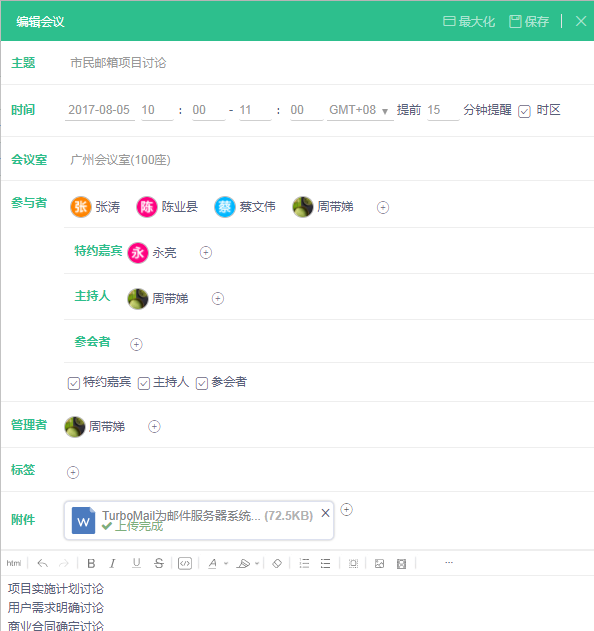Open the font color dropdown arrow
594x631 pixels.
coord(226,563)
